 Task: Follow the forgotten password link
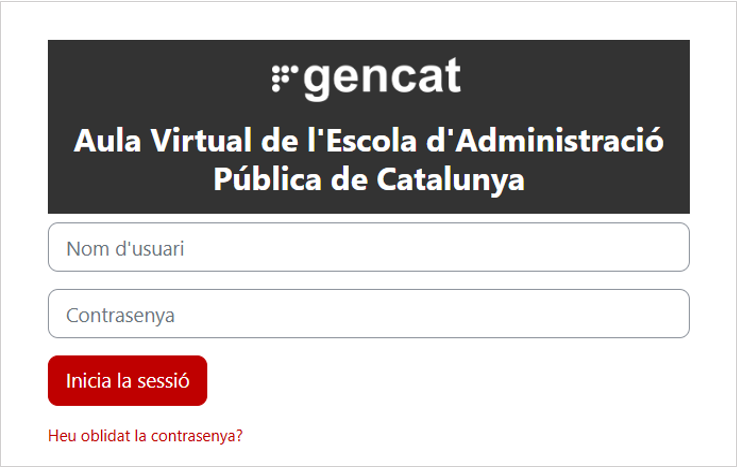(145, 436)
